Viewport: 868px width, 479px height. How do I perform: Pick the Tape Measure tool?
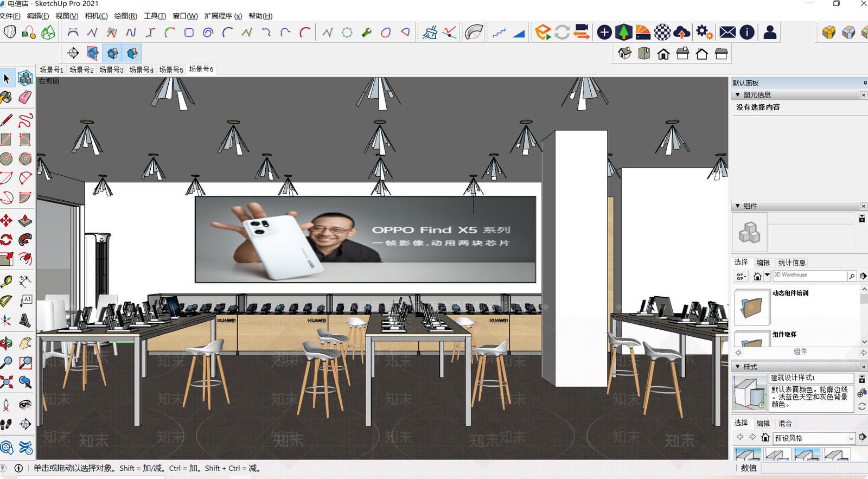tap(7, 281)
